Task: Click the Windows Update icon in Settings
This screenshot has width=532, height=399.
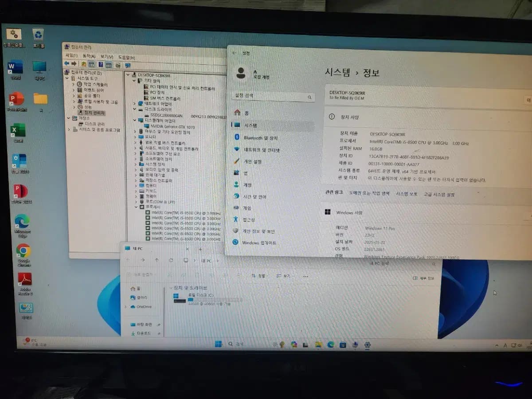Action: [235, 243]
